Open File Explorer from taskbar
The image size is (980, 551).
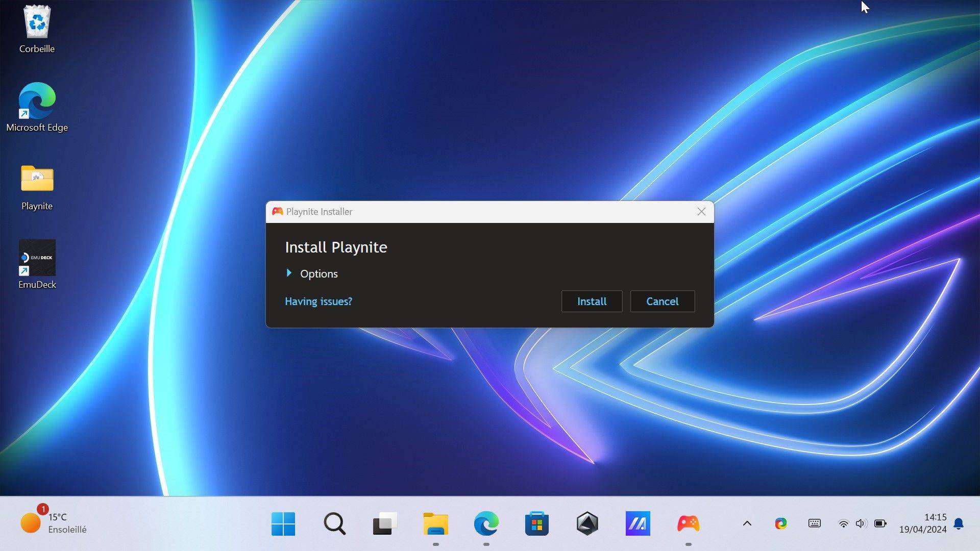point(435,524)
